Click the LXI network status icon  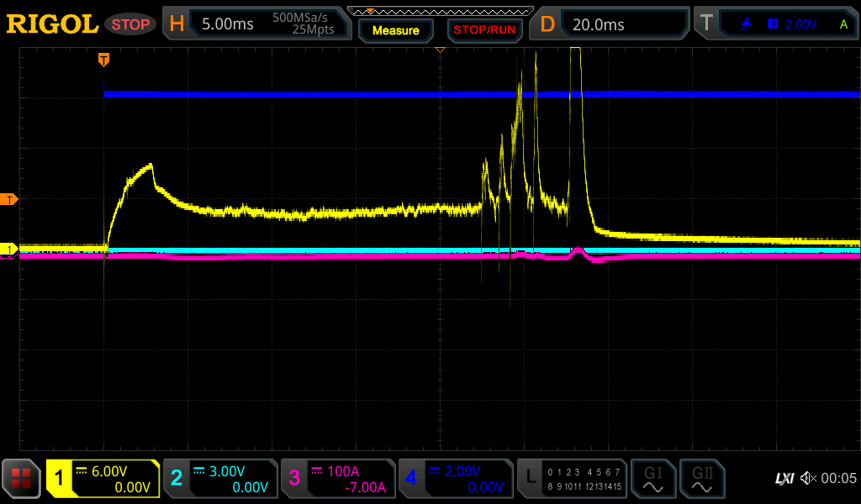[x=784, y=479]
